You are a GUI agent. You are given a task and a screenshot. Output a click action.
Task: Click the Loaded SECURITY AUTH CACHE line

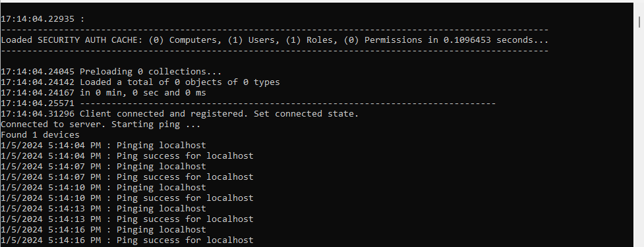point(275,40)
